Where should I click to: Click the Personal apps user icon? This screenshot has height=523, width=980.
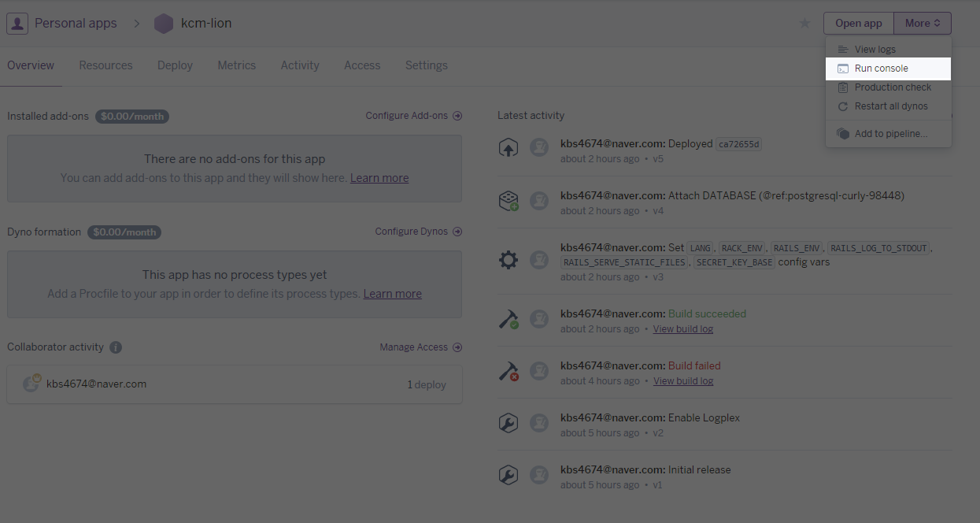pos(17,24)
